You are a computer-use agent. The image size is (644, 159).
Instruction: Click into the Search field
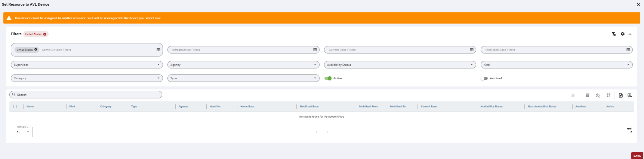(86, 95)
